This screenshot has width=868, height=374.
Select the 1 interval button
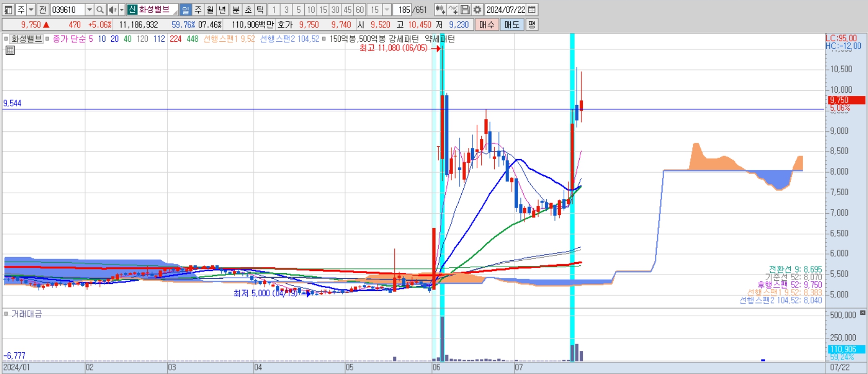click(x=274, y=10)
